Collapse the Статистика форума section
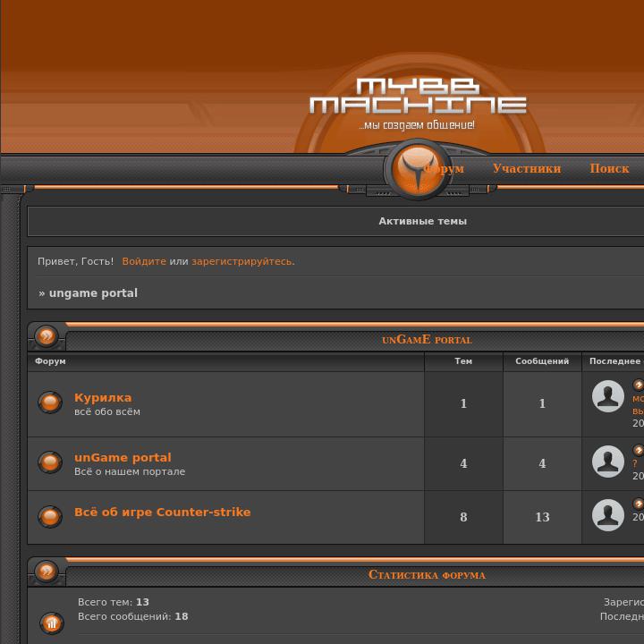The height and width of the screenshot is (644, 644). tap(47, 572)
